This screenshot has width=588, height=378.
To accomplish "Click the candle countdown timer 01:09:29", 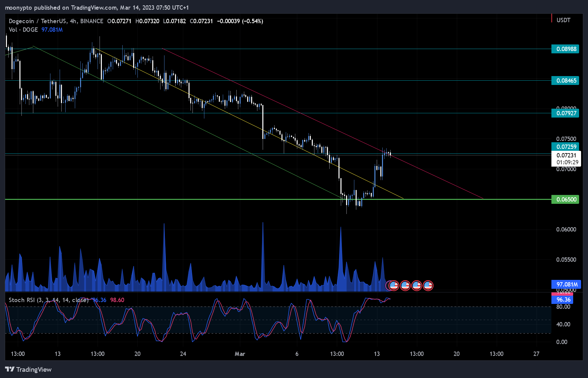I will click(x=567, y=162).
